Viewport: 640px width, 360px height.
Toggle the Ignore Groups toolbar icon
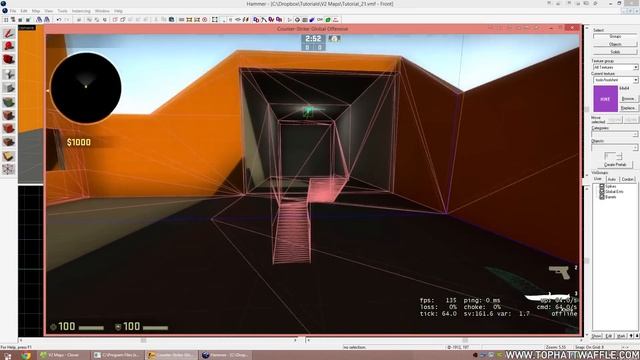(105, 20)
